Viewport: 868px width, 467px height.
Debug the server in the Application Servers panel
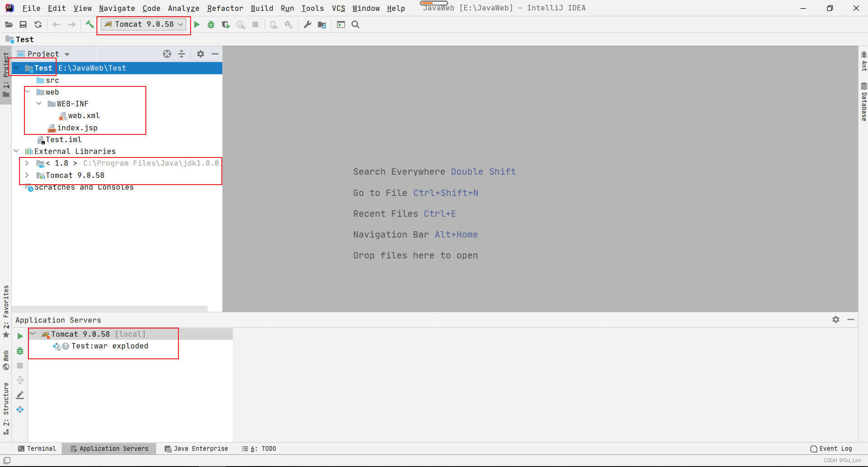coord(20,351)
